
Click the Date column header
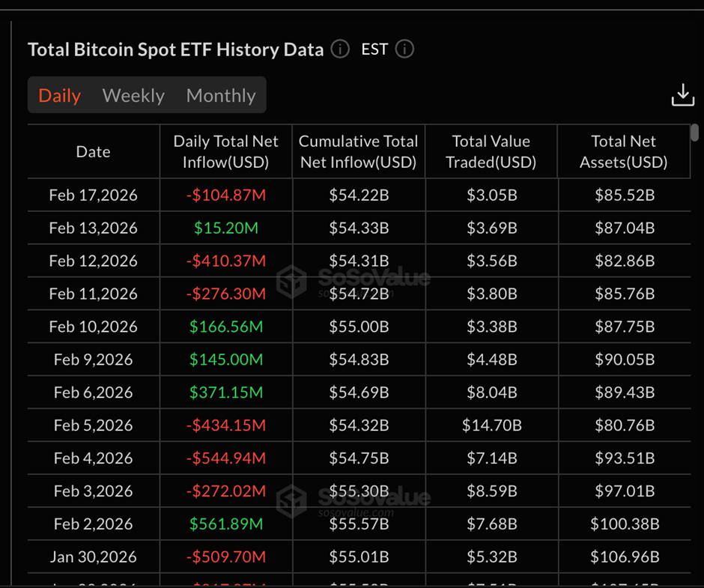click(94, 151)
